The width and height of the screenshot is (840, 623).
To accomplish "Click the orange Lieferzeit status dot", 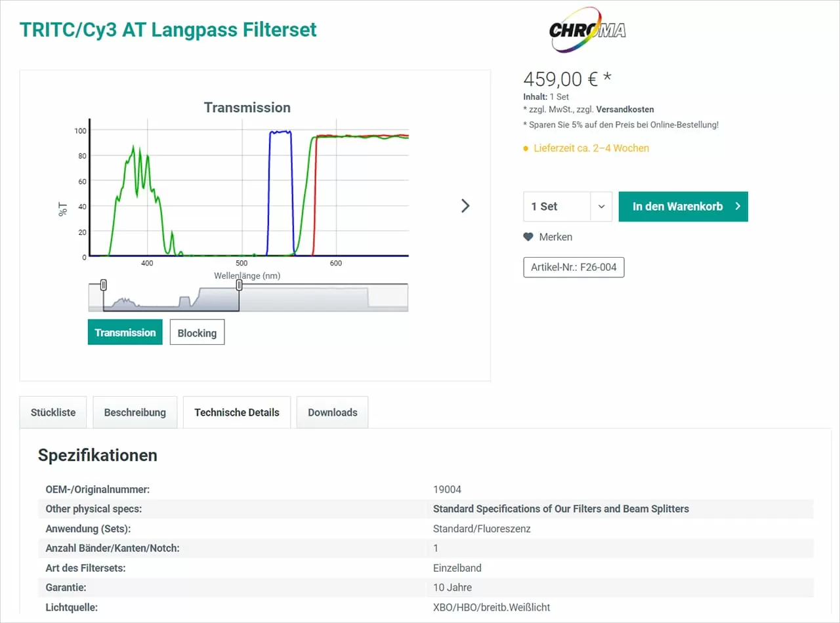I will (525, 148).
